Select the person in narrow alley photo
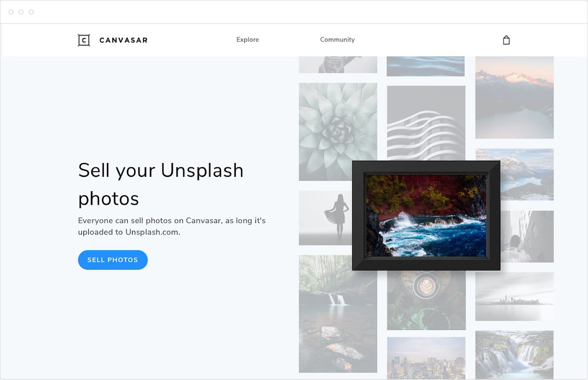This screenshot has width=588, height=380. point(527,236)
